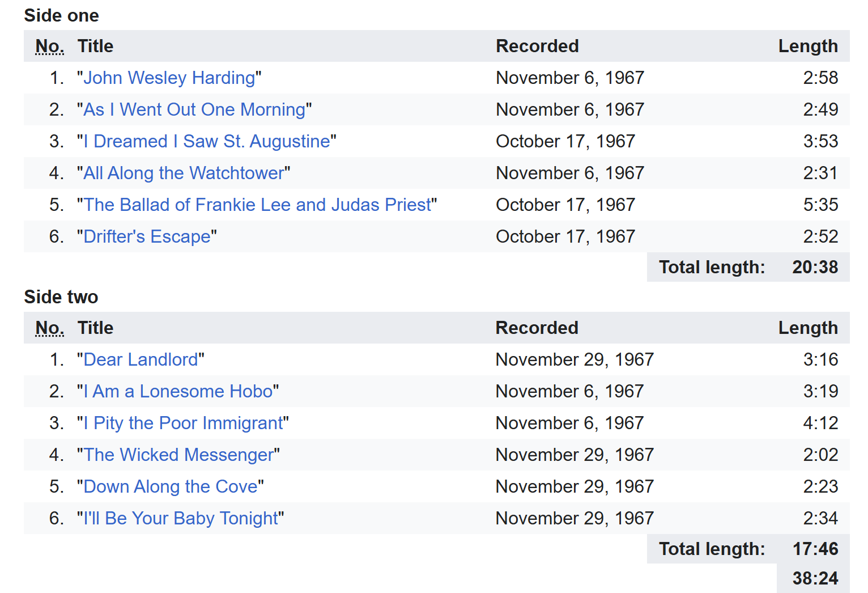868x593 pixels.
Task: Click the Side one "Recorded" column header
Action: [x=537, y=46]
